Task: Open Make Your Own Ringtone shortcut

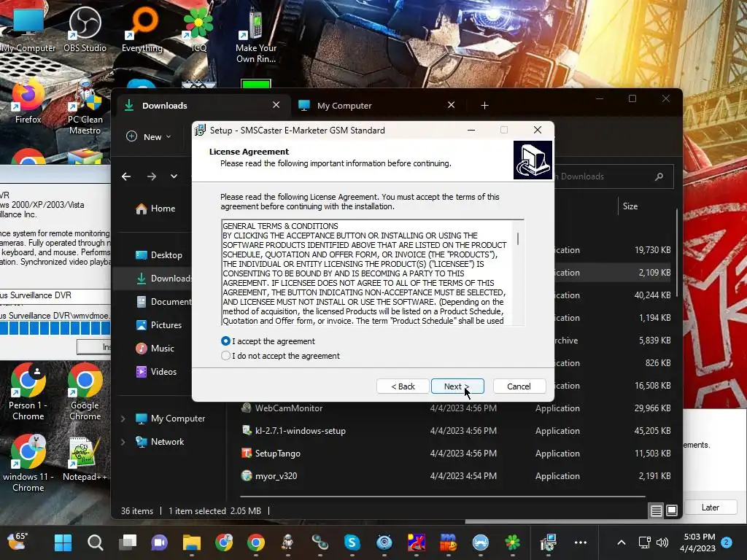Action: click(x=256, y=36)
